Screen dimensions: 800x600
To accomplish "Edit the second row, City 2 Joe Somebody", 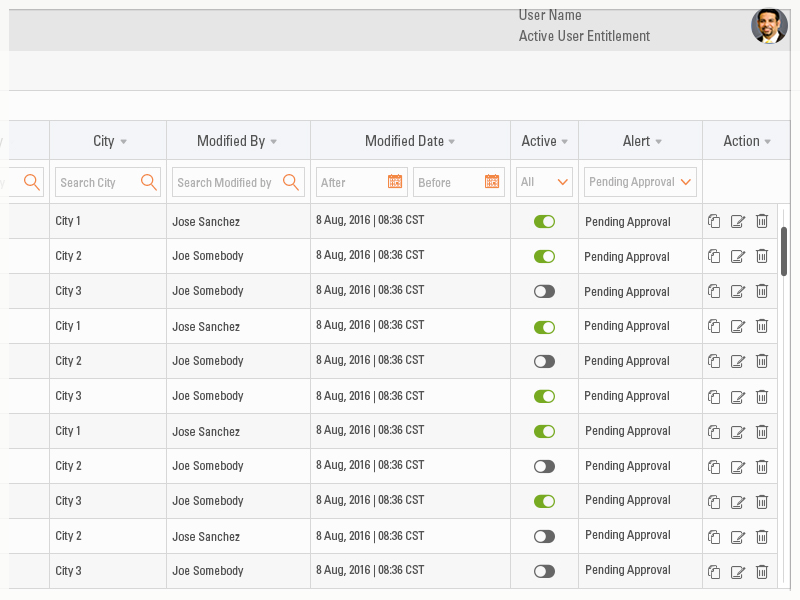I will [738, 256].
